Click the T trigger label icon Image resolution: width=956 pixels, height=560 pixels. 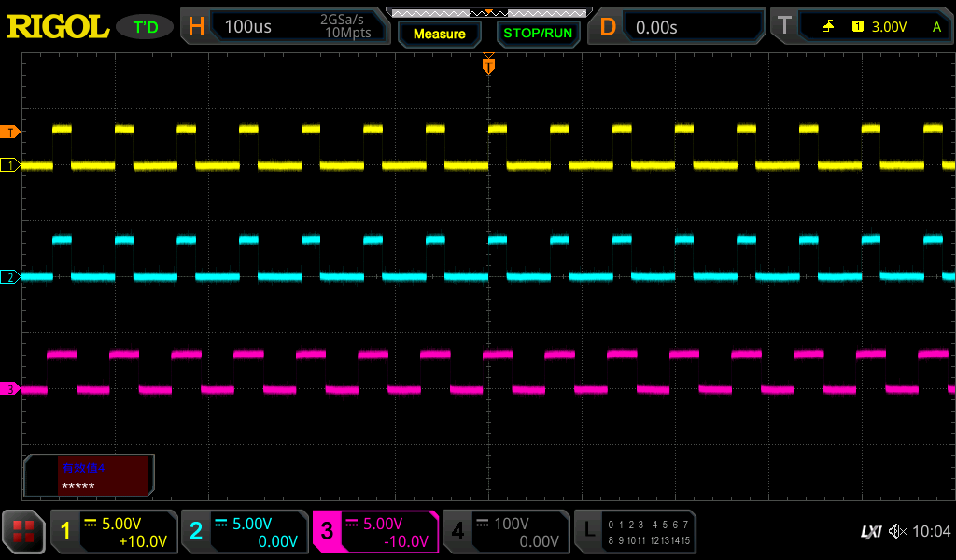[x=784, y=26]
